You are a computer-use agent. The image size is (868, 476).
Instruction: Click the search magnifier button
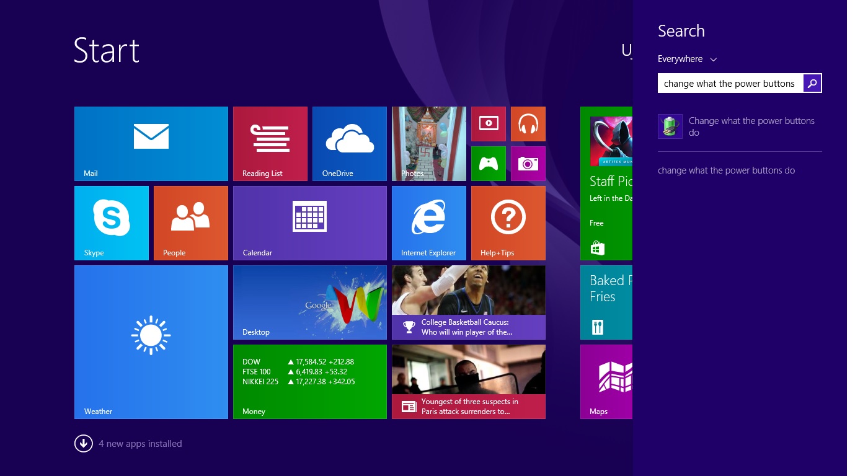click(x=812, y=83)
